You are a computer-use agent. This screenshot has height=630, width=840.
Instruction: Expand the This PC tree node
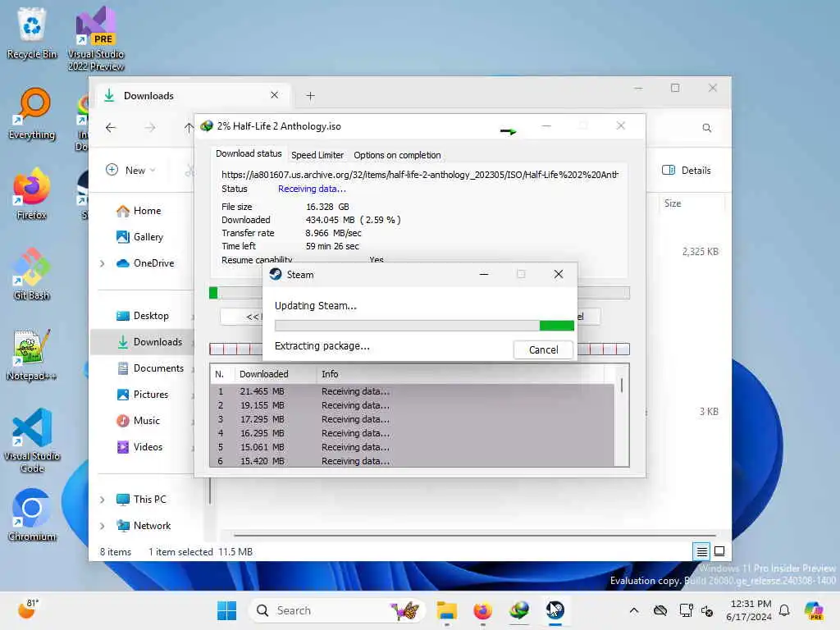102,500
